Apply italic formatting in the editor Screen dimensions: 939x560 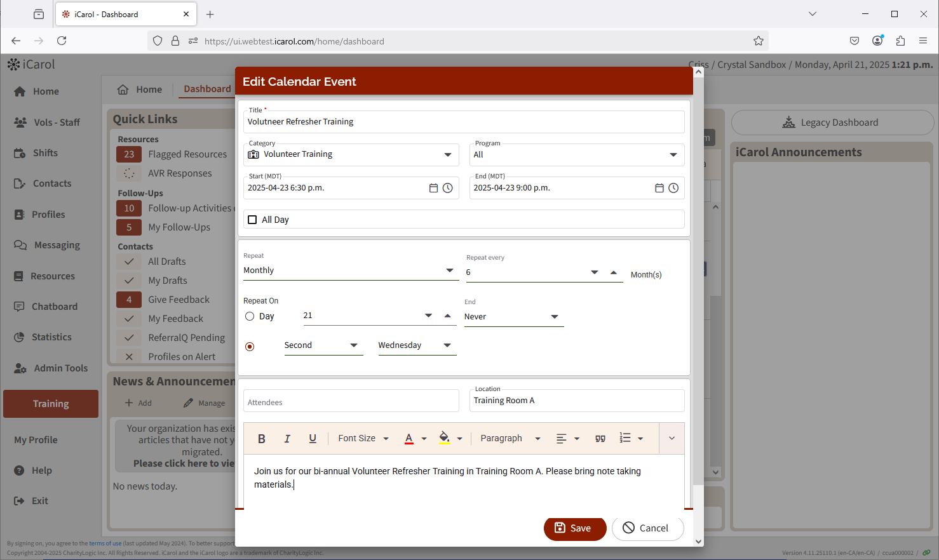tap(287, 439)
